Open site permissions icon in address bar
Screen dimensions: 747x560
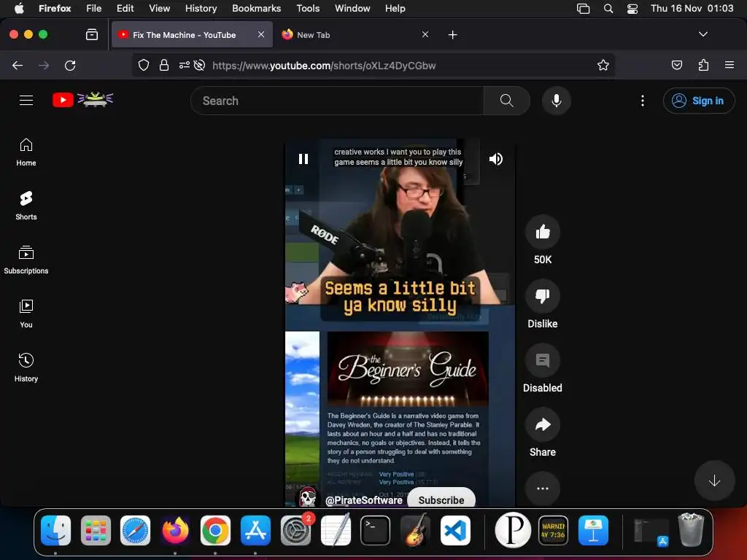click(184, 65)
